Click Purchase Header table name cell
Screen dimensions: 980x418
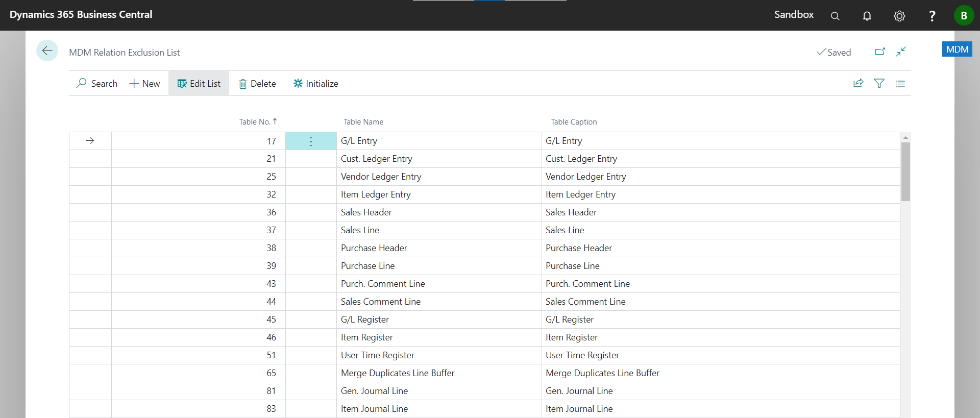[439, 248]
